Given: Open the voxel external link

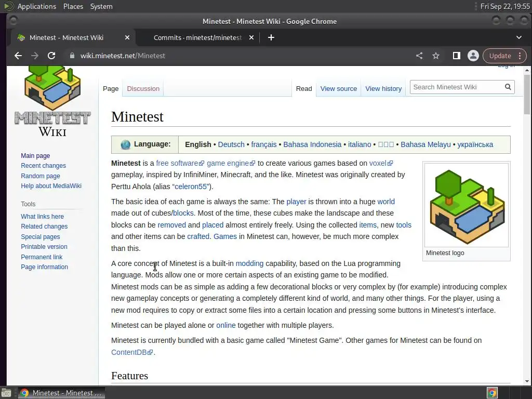Looking at the screenshot, I should point(381,163).
